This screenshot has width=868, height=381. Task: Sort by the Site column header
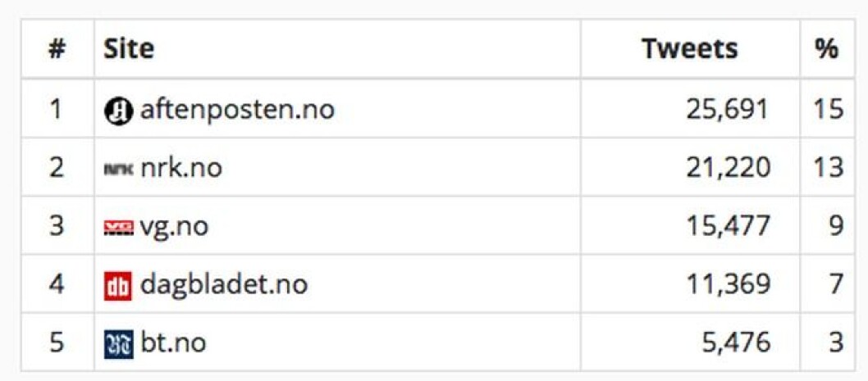point(129,48)
